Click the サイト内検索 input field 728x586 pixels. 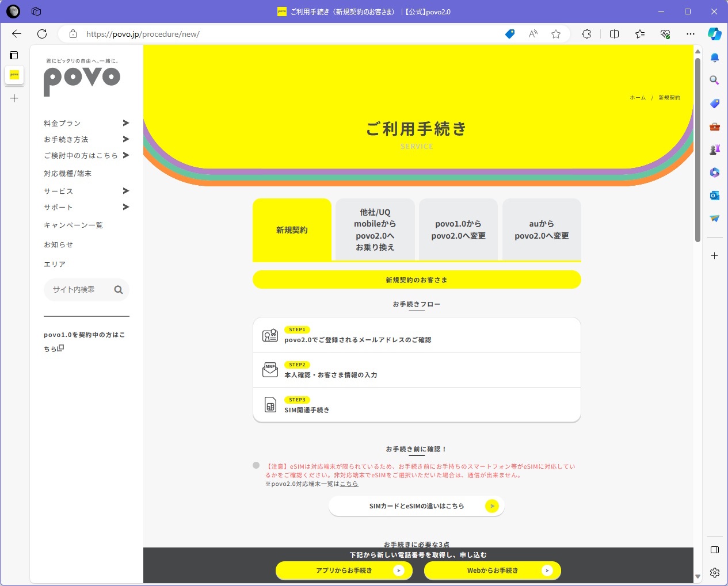tap(78, 290)
